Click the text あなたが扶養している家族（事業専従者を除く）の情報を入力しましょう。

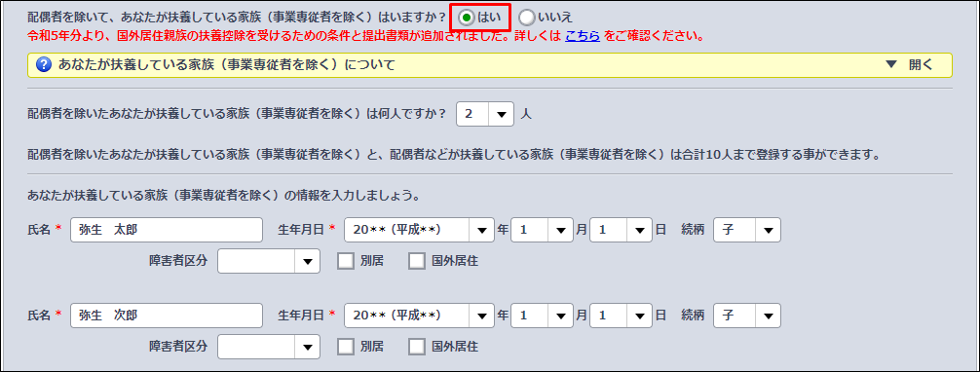223,195
